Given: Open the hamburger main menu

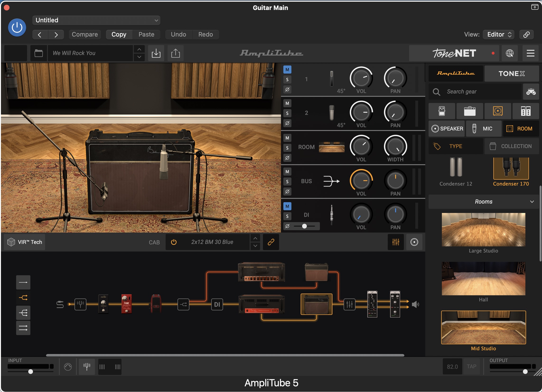Looking at the screenshot, I should coord(530,53).
